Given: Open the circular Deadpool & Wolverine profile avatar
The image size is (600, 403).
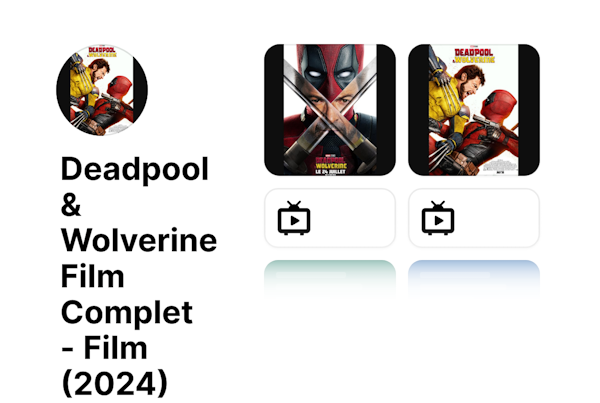Looking at the screenshot, I should coord(102,90).
